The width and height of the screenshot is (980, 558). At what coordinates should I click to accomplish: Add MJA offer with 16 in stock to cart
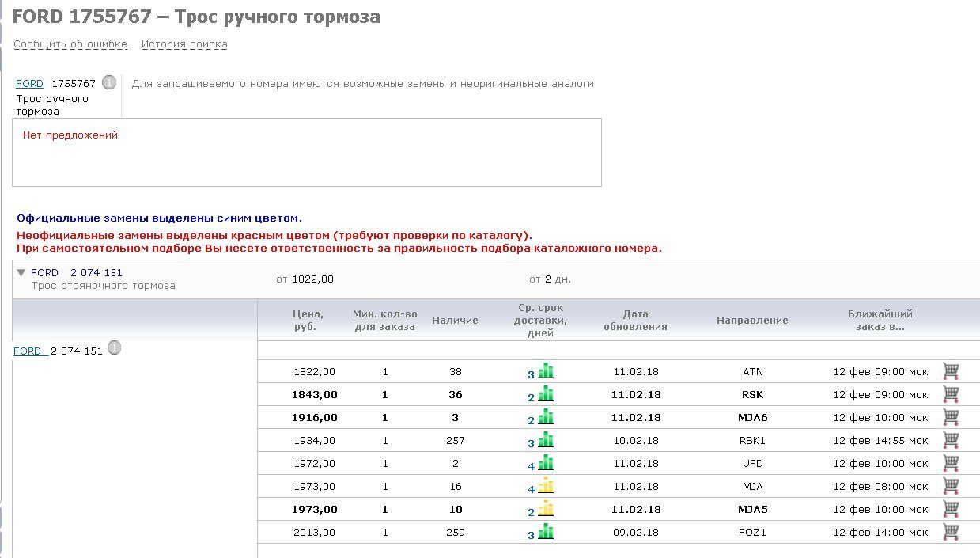point(951,486)
